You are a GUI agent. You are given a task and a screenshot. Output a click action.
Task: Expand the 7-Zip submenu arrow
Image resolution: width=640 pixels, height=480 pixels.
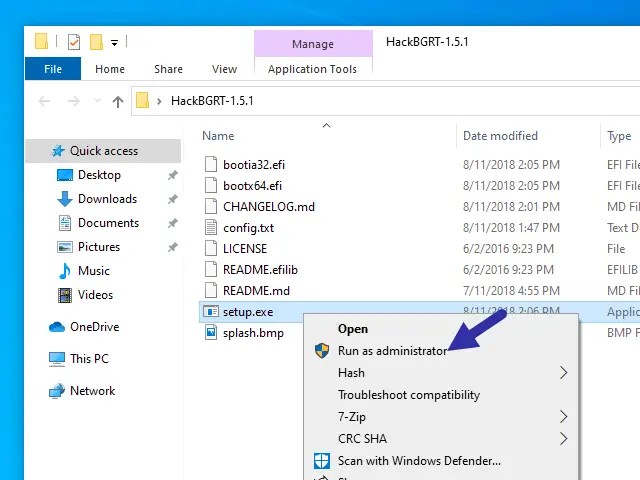(564, 417)
